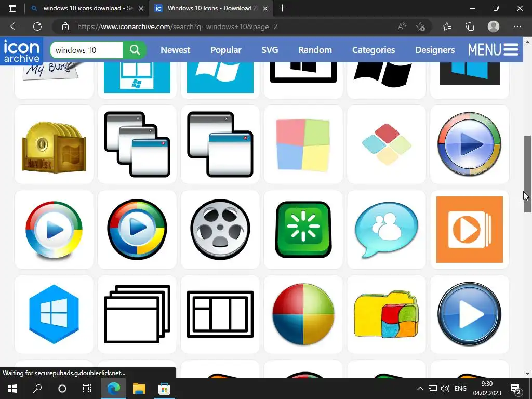Open the outlined panel layout icon
532x399 pixels.
pyautogui.click(x=220, y=314)
